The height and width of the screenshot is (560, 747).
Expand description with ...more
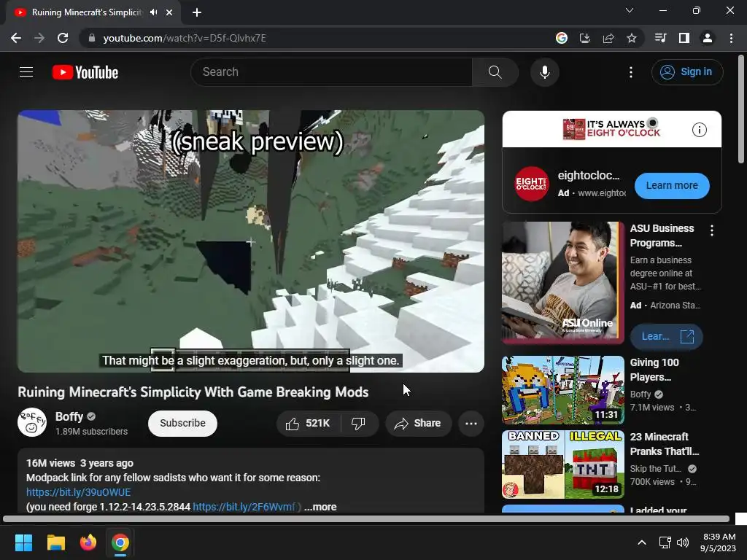point(320,507)
